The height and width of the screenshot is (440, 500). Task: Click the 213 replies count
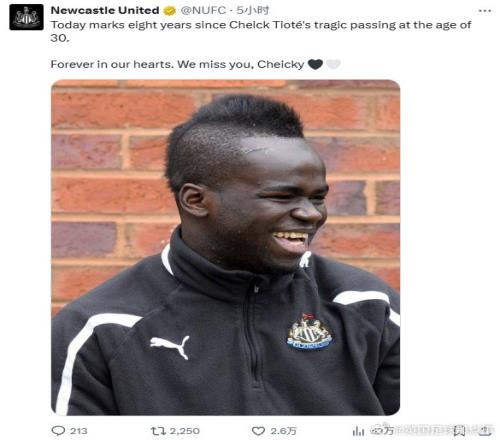tap(79, 431)
